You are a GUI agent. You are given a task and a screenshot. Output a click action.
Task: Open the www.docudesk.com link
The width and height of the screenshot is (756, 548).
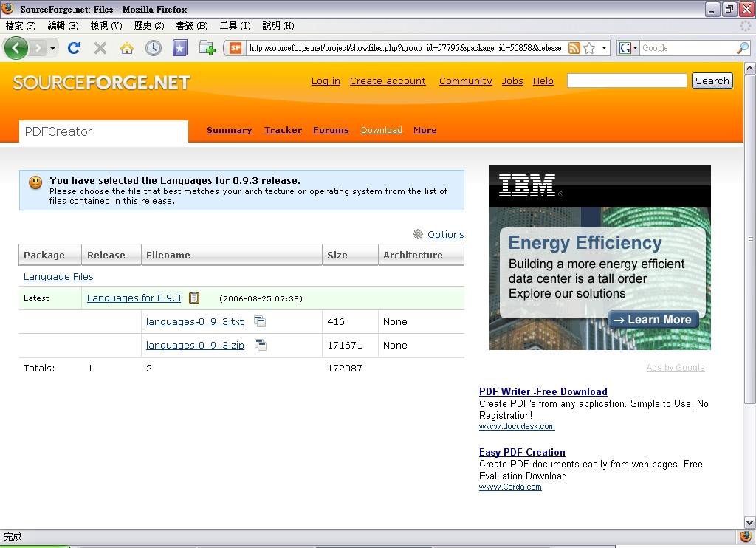pos(517,426)
